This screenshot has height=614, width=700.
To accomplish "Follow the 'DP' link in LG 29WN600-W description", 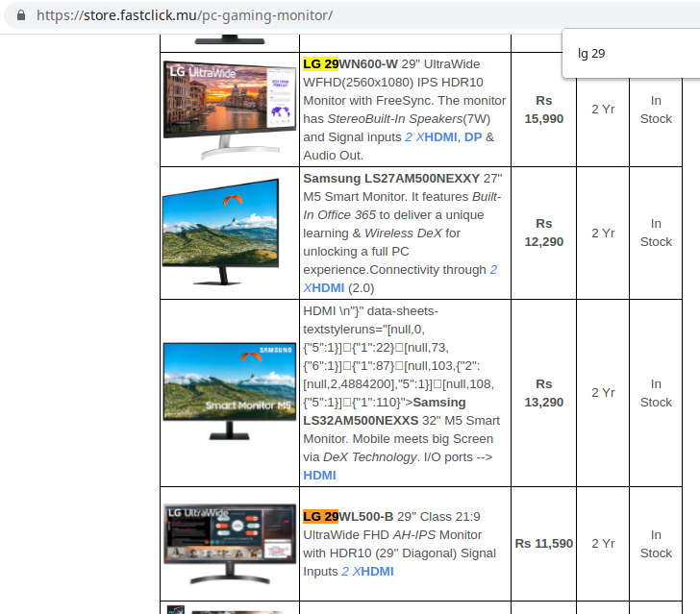I will [473, 137].
